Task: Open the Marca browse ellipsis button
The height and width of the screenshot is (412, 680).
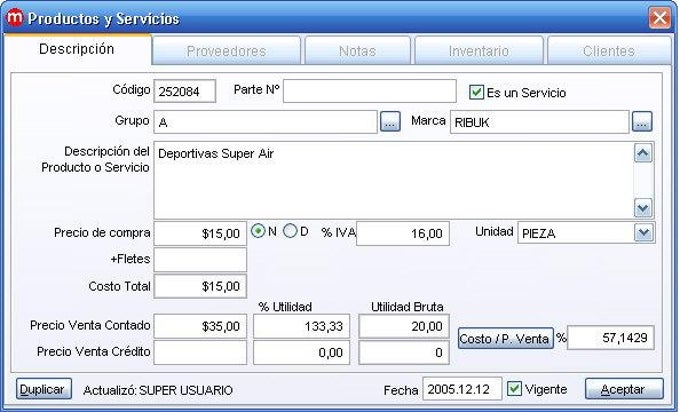Action: click(x=642, y=122)
